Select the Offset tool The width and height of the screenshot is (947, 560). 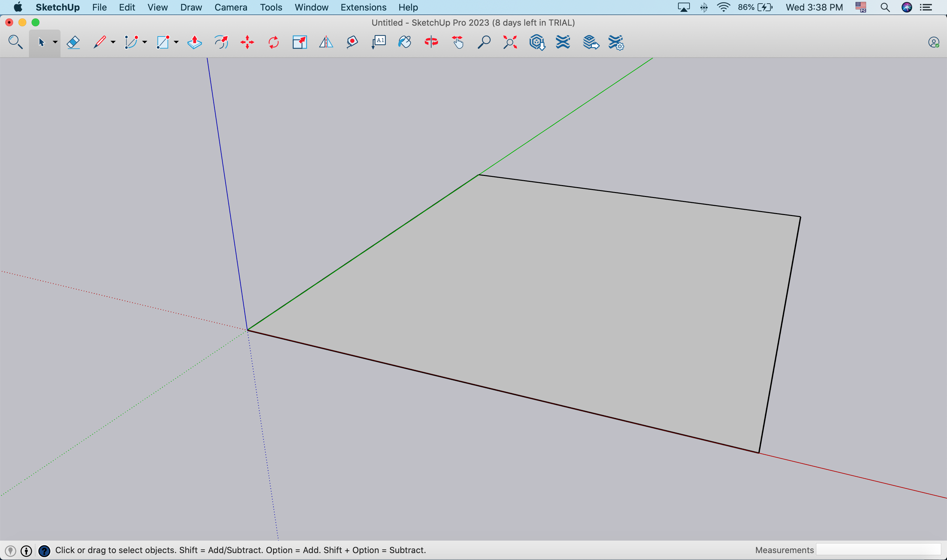tap(221, 42)
